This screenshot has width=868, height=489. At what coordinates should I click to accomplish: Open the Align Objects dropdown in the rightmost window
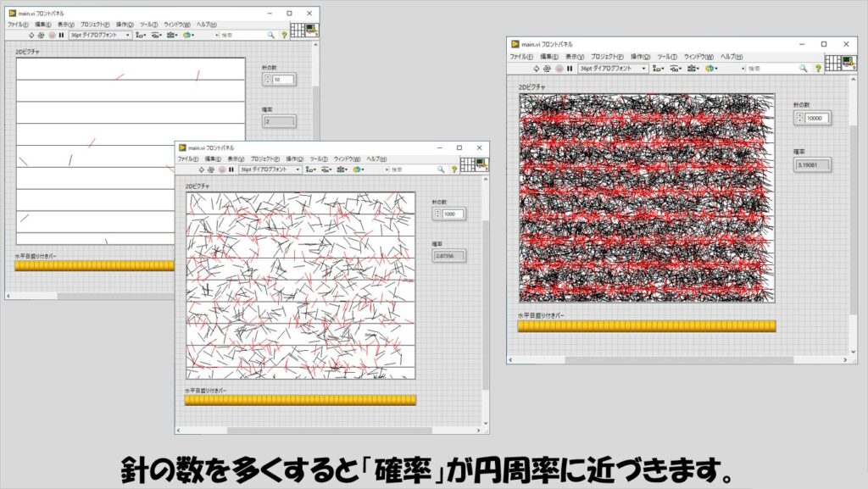(660, 68)
